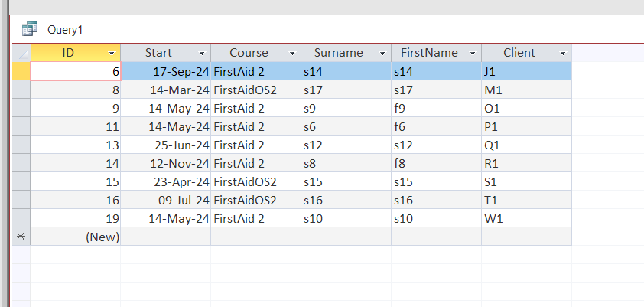The width and height of the screenshot is (644, 307).
Task: Click the Surname column header
Action: pyautogui.click(x=338, y=53)
